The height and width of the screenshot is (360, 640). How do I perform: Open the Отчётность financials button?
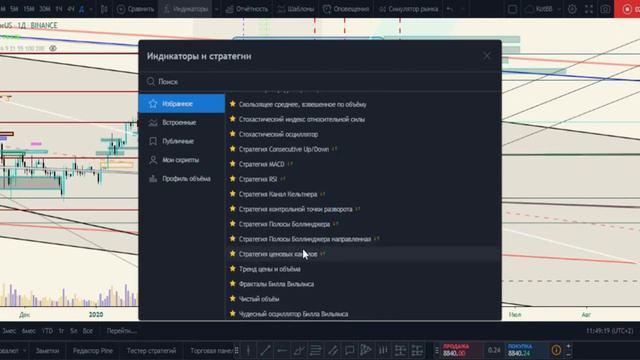pos(247,9)
